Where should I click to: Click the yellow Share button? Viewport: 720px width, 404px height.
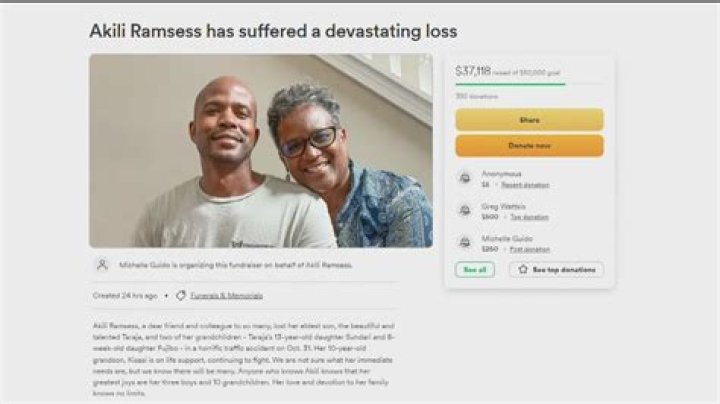pos(529,120)
